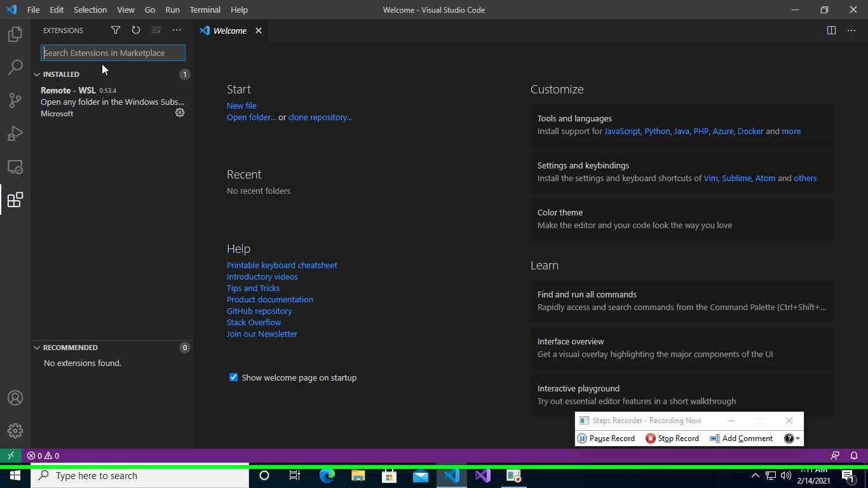868x488 pixels.
Task: Open editor more actions menu
Action: pos(851,30)
